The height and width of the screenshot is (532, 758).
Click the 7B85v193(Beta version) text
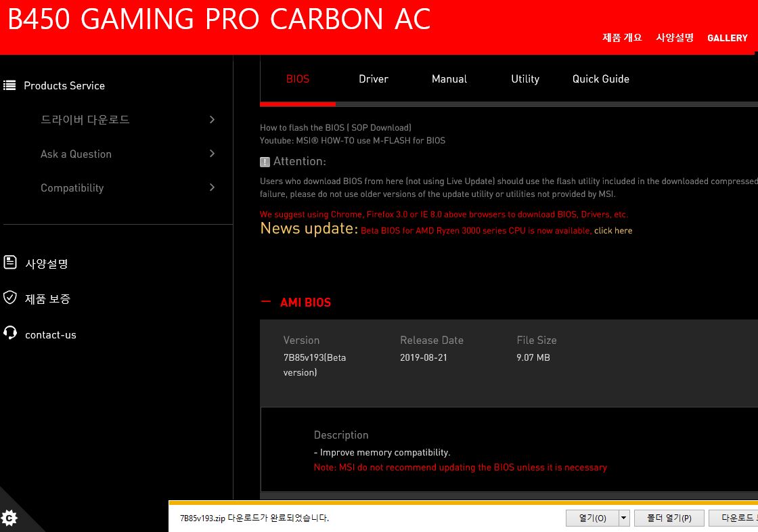pyautogui.click(x=315, y=365)
